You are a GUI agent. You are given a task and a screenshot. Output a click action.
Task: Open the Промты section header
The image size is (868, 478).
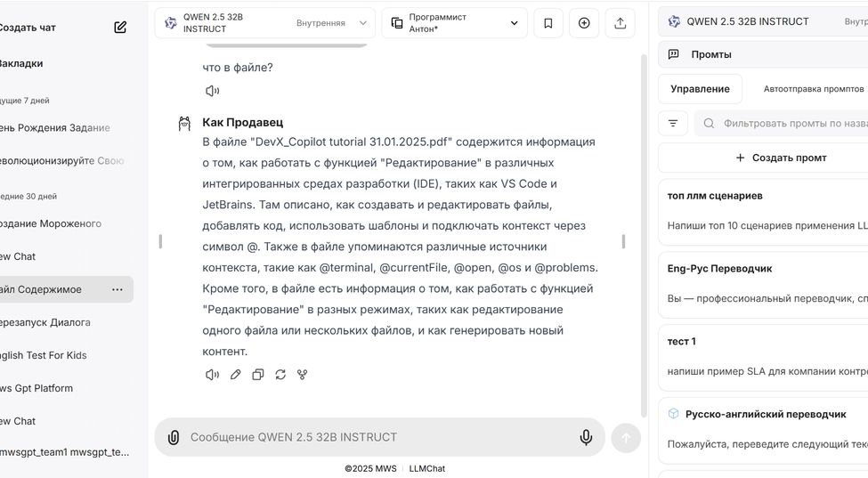click(x=763, y=54)
